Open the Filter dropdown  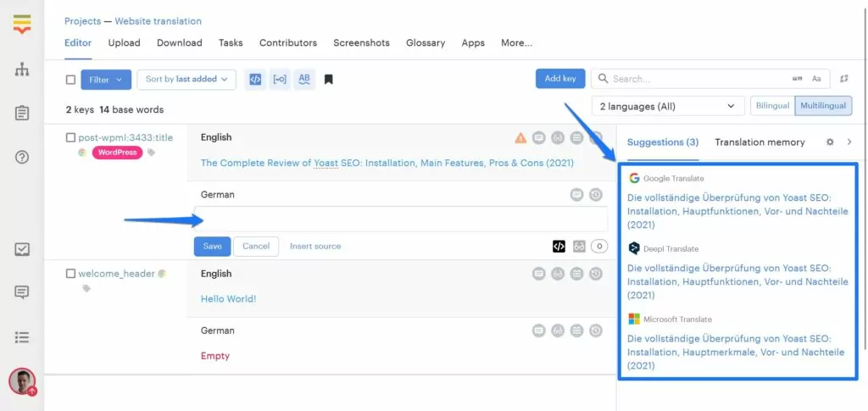pos(106,80)
